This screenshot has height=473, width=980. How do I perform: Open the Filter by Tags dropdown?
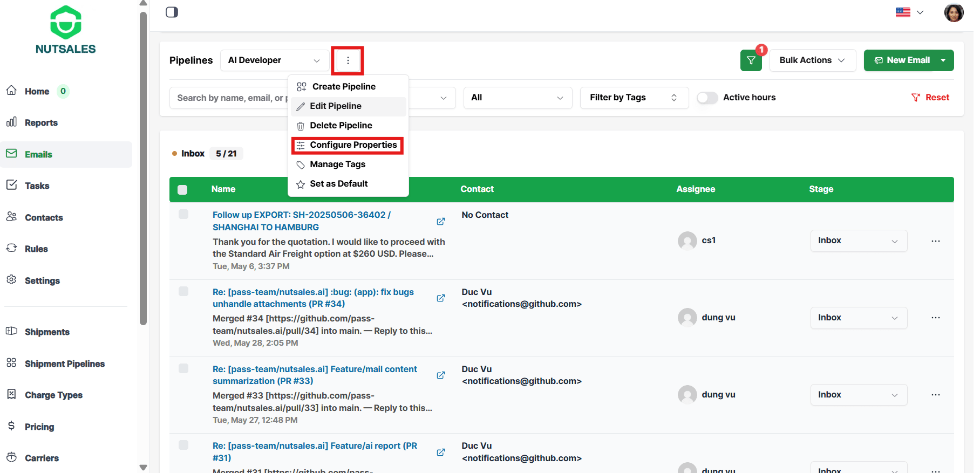pyautogui.click(x=634, y=98)
